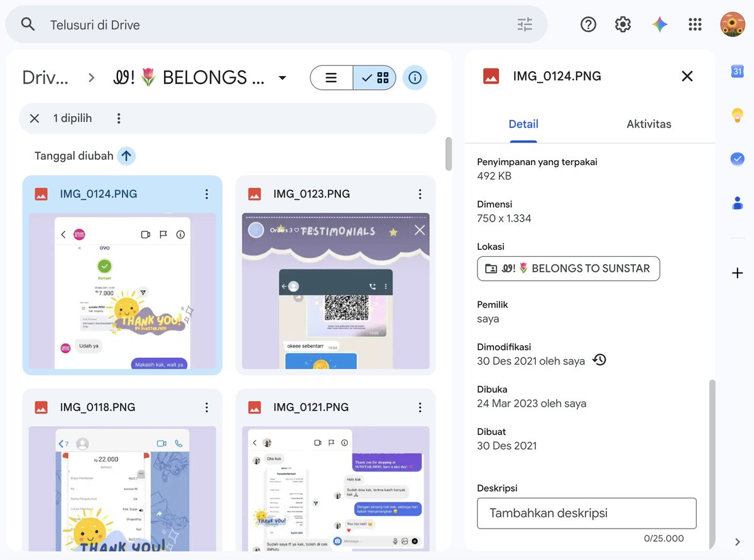Click the 30 Des 2021 oleh saya text
The height and width of the screenshot is (560, 754).
click(531, 361)
